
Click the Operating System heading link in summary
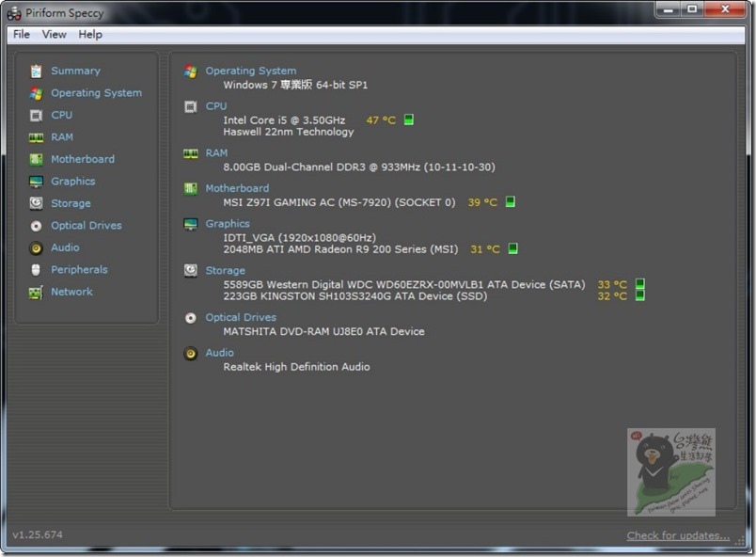click(x=251, y=71)
